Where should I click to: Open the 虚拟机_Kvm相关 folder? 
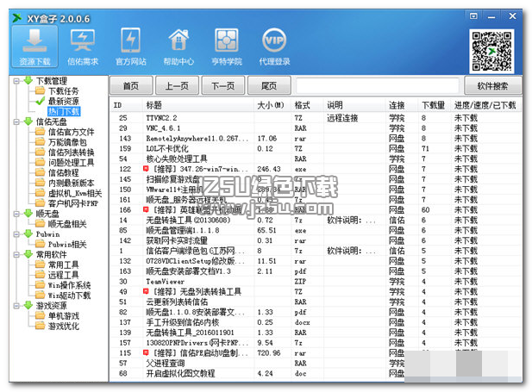[x=75, y=193]
